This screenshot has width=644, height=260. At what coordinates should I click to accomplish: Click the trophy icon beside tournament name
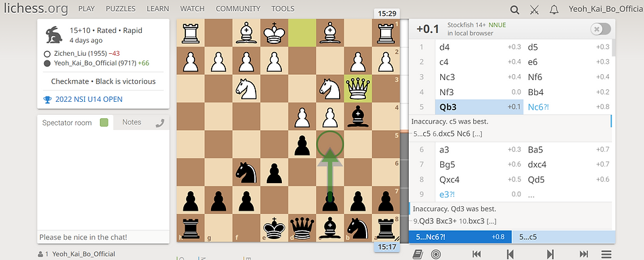click(47, 99)
